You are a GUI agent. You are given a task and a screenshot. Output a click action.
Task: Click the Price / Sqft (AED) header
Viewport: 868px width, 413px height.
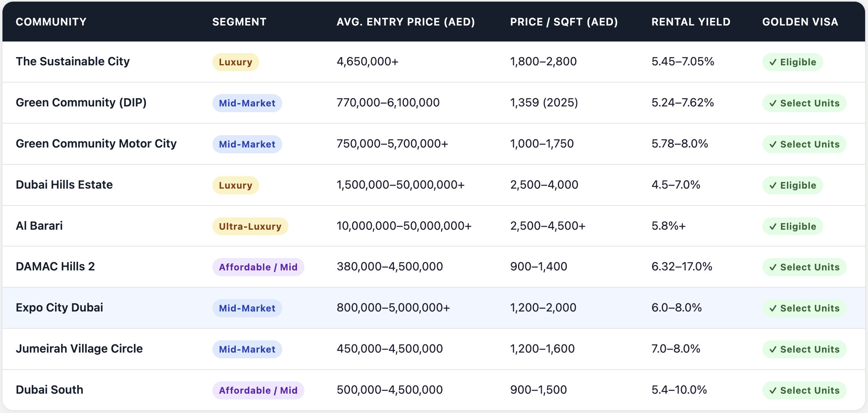tap(564, 22)
